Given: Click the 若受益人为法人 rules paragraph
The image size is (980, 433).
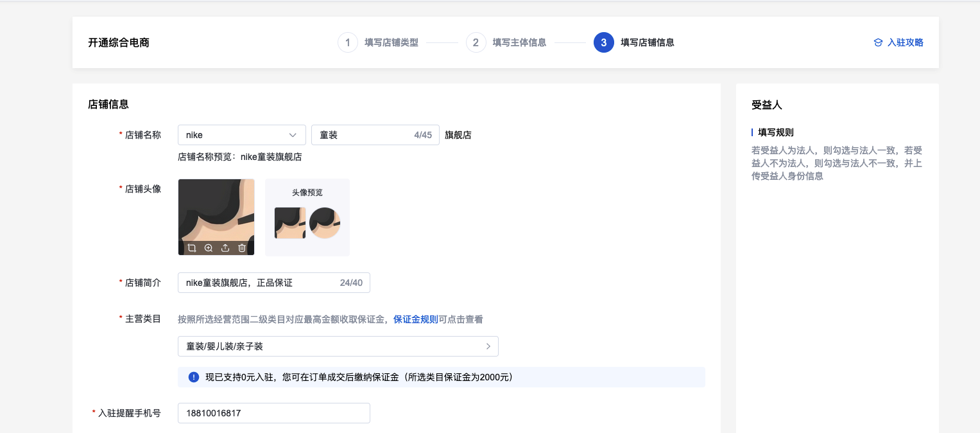Looking at the screenshot, I should [837, 163].
